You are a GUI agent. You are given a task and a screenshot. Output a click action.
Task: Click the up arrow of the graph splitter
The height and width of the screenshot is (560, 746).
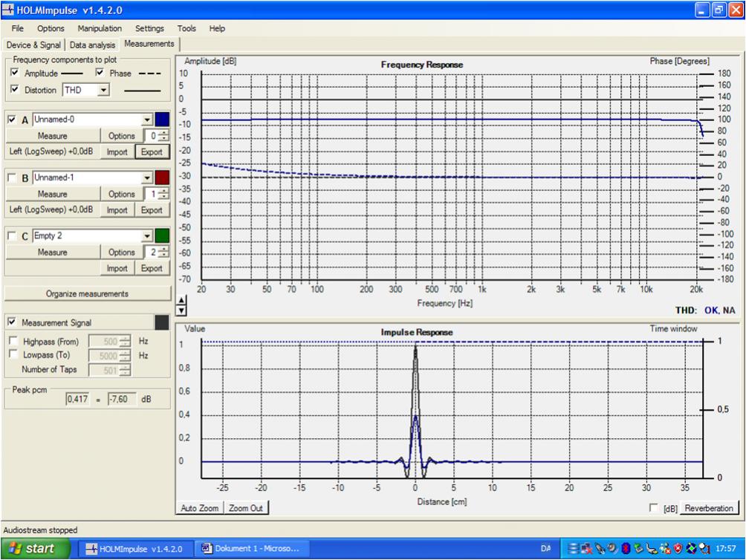click(x=181, y=301)
